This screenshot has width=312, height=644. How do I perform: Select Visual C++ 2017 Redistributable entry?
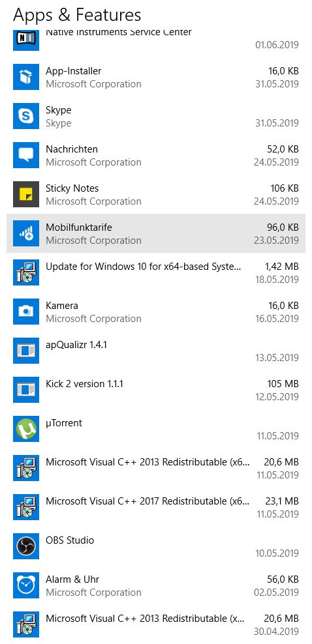156,507
